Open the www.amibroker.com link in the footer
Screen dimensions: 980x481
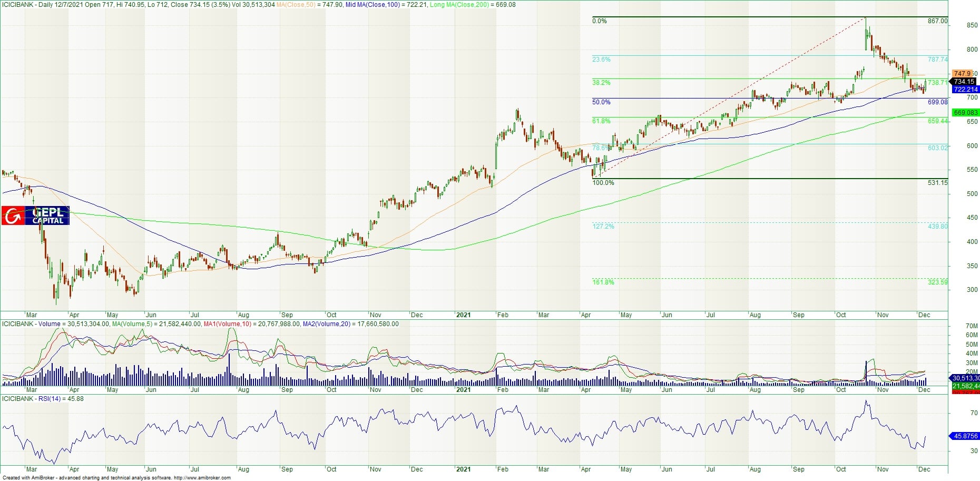pyautogui.click(x=202, y=478)
